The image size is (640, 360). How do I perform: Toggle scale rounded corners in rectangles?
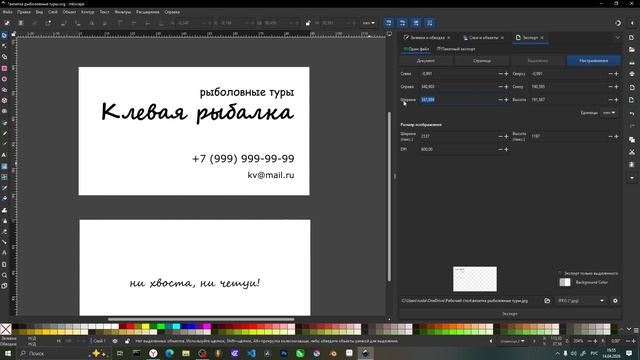pos(402,23)
